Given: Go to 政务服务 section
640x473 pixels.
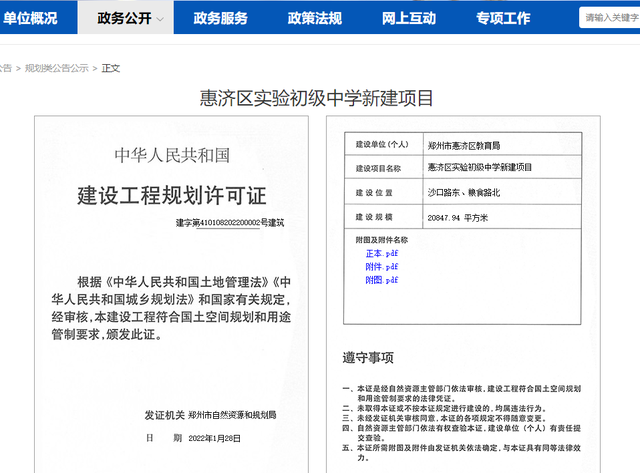Looking at the screenshot, I should 220,18.
